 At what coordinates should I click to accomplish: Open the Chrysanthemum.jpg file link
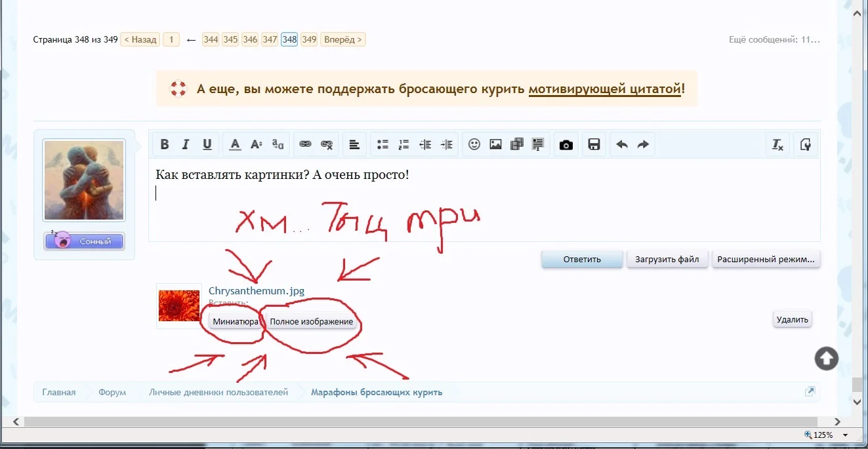(x=257, y=291)
